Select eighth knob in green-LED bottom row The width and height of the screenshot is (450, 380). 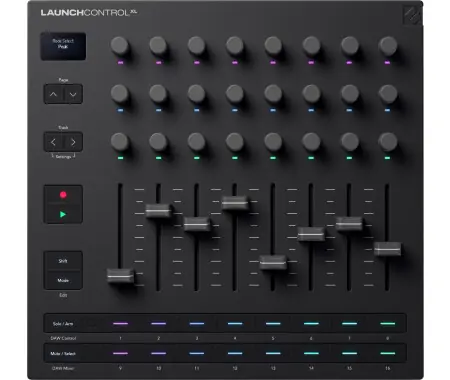388,142
